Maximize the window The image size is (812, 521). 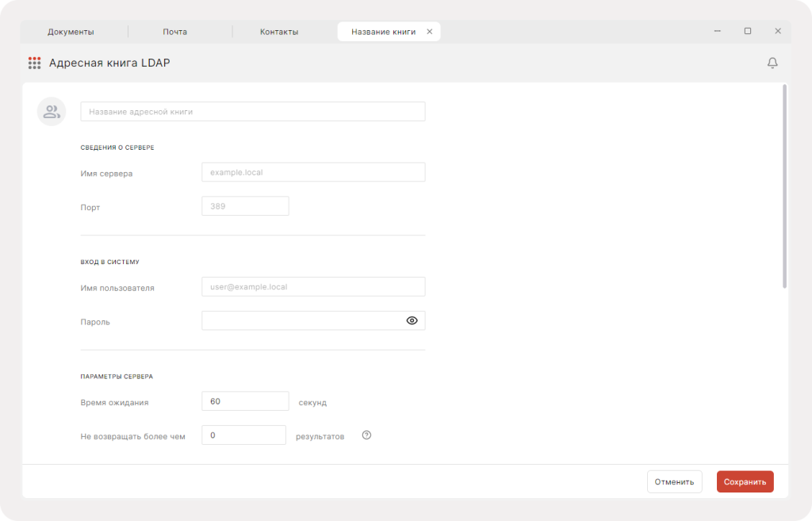(x=748, y=31)
